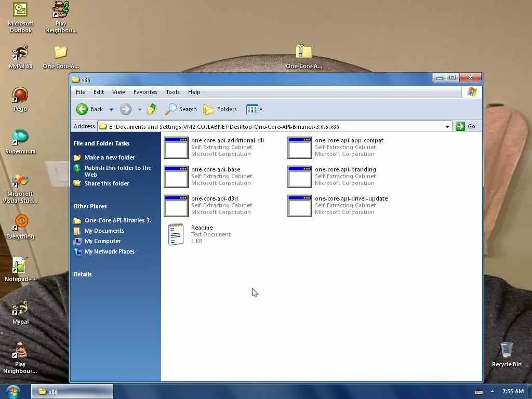Select one-core-api-base file icon
This screenshot has width=532, height=399.
point(176,177)
